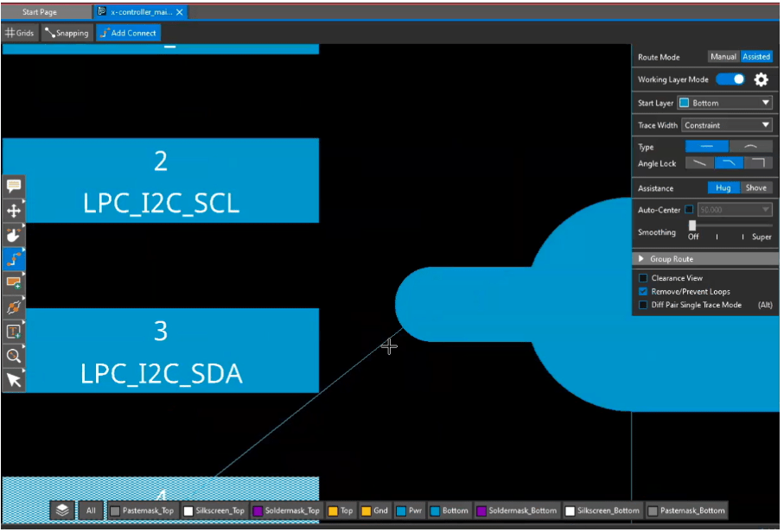Activate the route trace tool icon
The height and width of the screenshot is (532, 784).
(14, 259)
